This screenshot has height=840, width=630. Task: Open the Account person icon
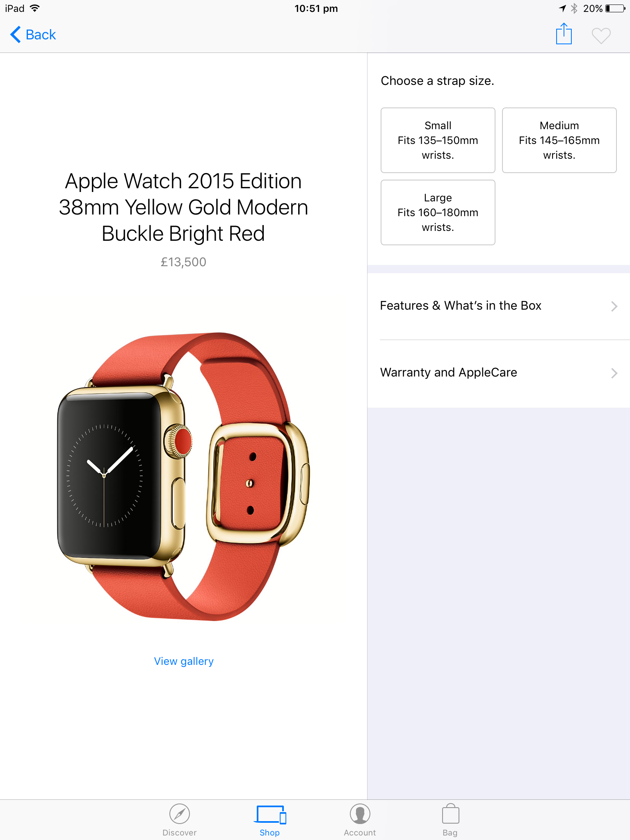point(360,814)
